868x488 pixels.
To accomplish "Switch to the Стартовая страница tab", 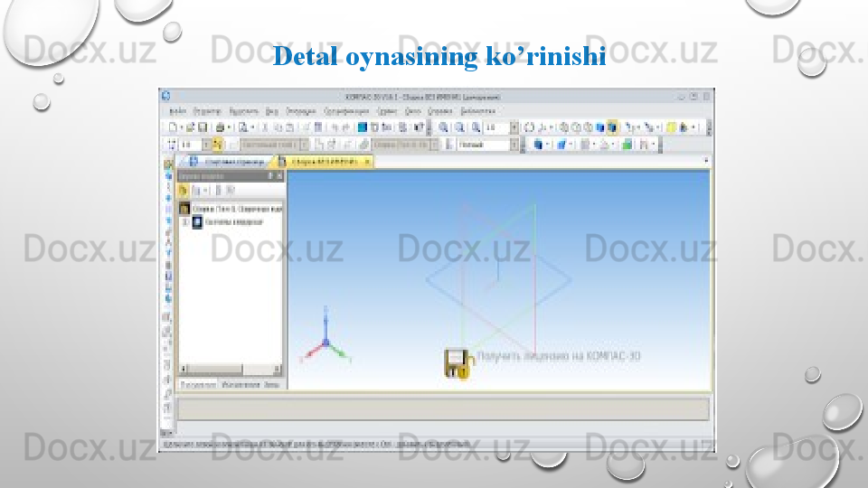I will 226,162.
